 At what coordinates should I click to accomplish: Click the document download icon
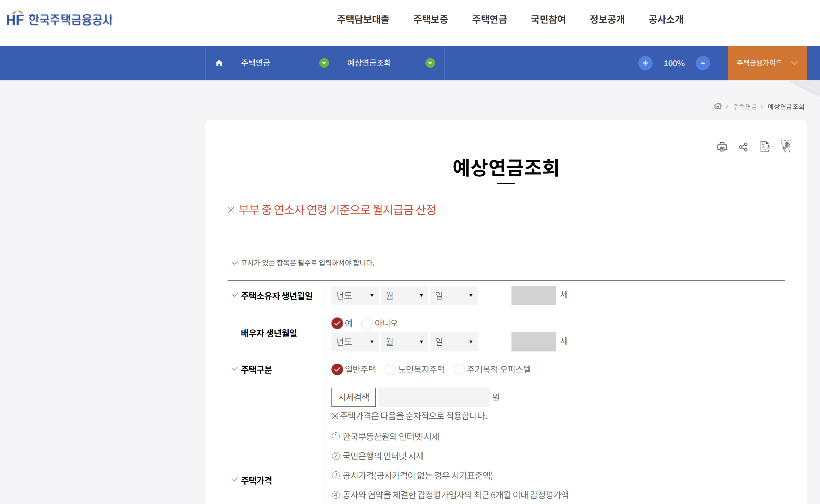point(765,146)
